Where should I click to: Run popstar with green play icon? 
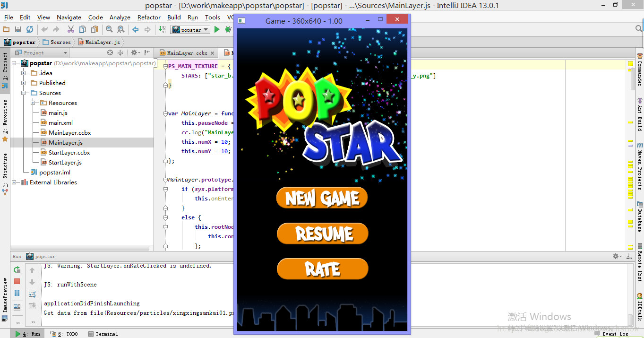pyautogui.click(x=217, y=29)
